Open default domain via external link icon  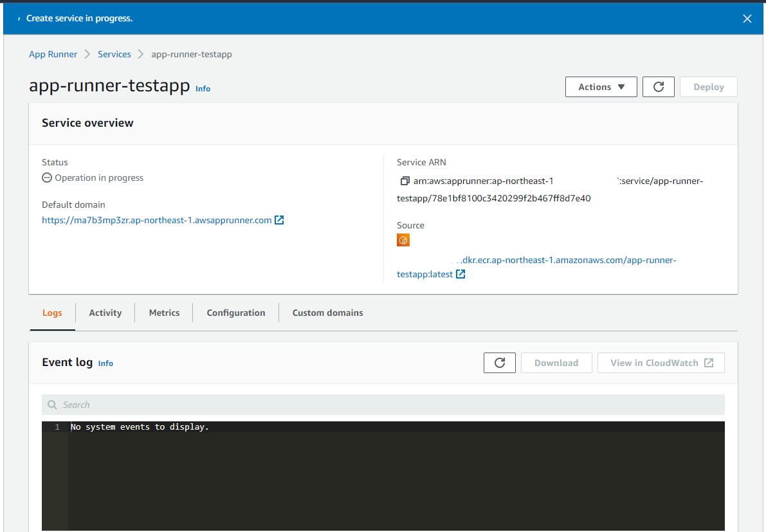pyautogui.click(x=279, y=219)
